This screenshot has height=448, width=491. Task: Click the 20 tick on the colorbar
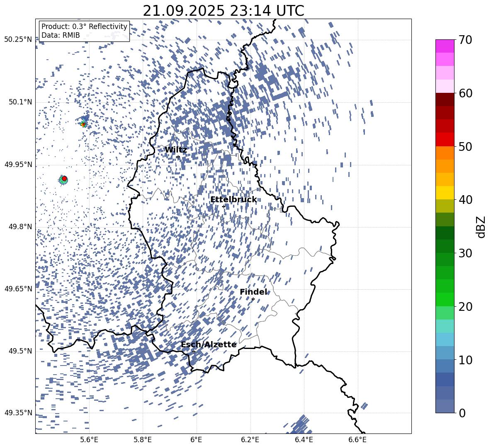(465, 306)
